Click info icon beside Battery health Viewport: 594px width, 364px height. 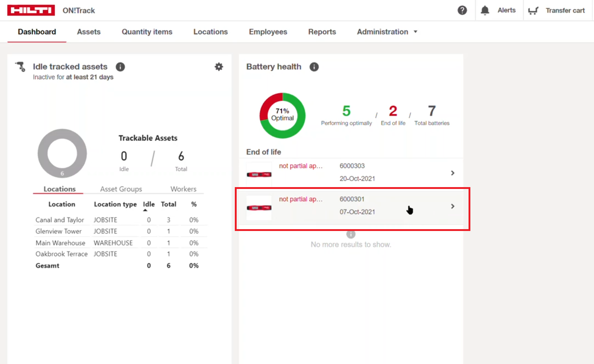coord(314,67)
